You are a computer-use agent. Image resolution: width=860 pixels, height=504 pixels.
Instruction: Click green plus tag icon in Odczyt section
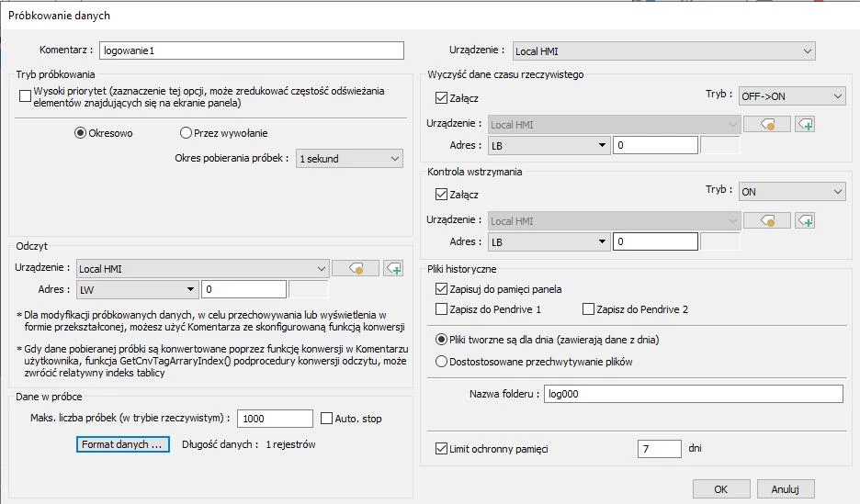pyautogui.click(x=393, y=268)
